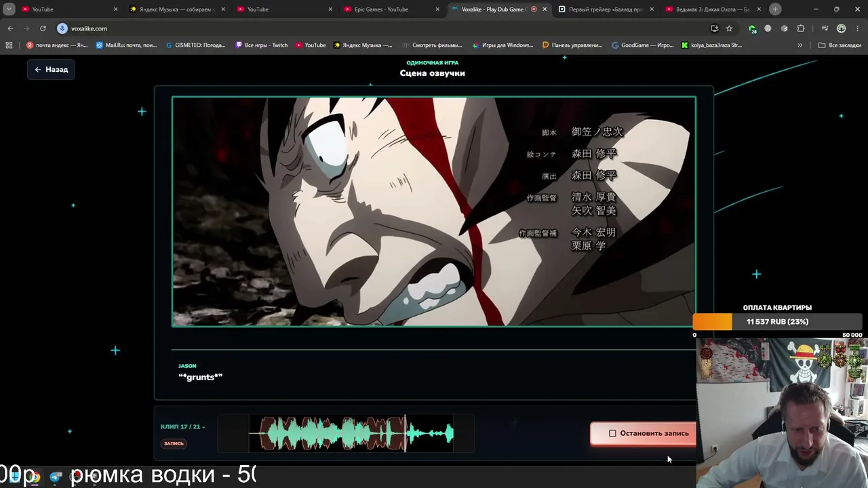Switch to the Ведьмак 3: Дикая Охота tab
This screenshot has width=868, height=488.
[713, 9]
